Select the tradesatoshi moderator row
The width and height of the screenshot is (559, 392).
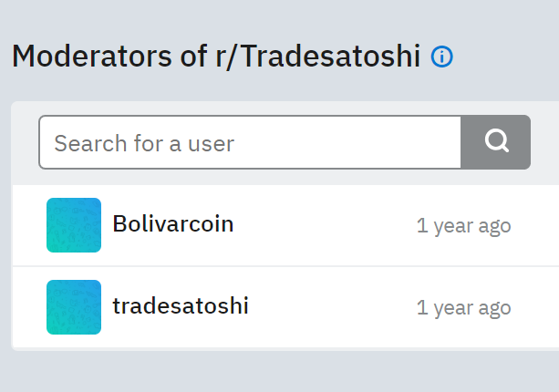point(286,307)
